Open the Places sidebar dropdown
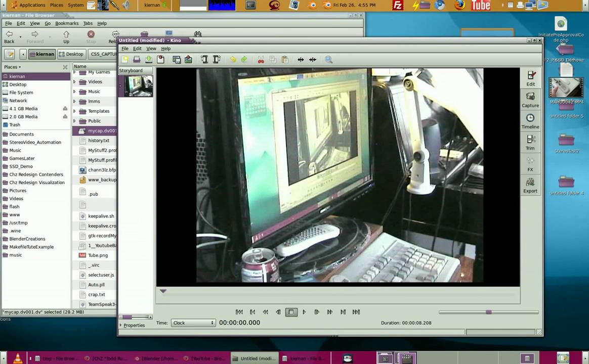Image resolution: width=589 pixels, height=364 pixels. click(12, 67)
